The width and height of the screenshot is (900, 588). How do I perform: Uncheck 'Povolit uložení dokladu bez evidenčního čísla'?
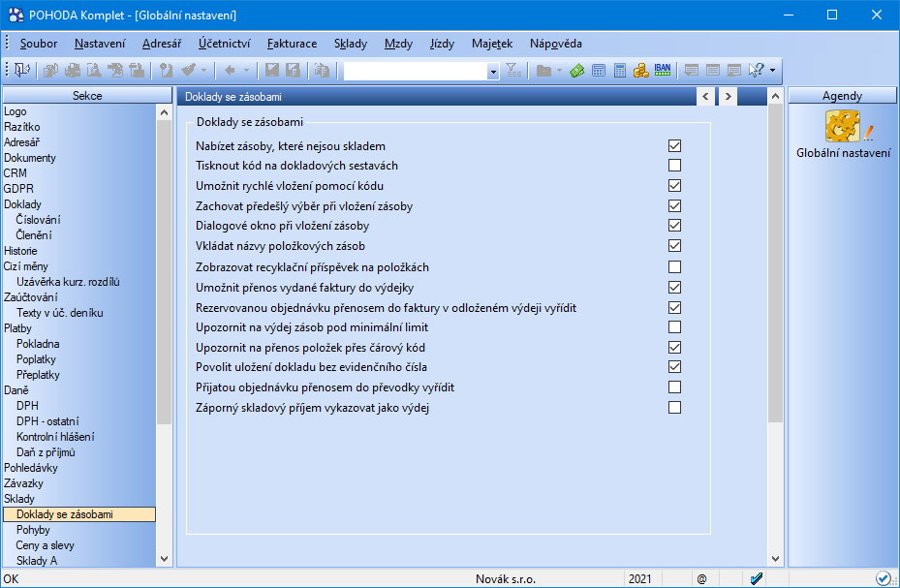pos(675,366)
